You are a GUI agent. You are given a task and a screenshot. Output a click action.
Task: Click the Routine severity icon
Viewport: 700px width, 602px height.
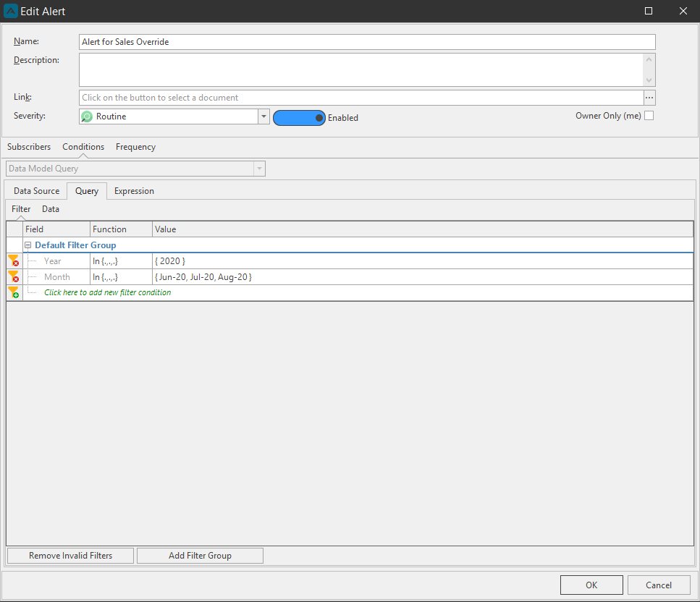87,116
